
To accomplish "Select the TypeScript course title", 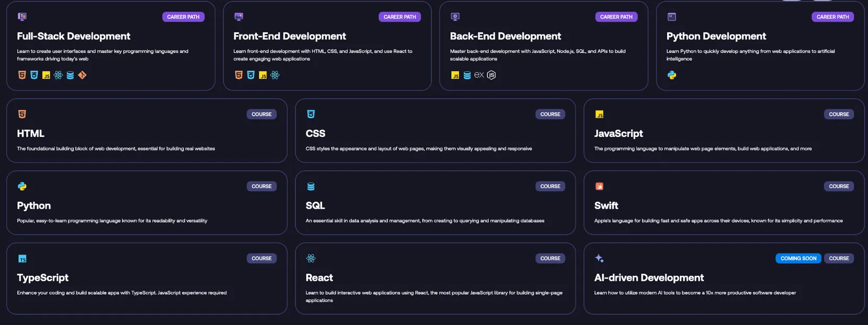I will click(43, 278).
